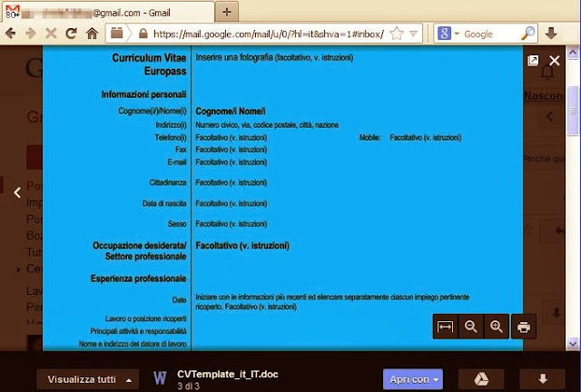Zoom out of the document preview
The height and width of the screenshot is (392, 581).
(471, 327)
